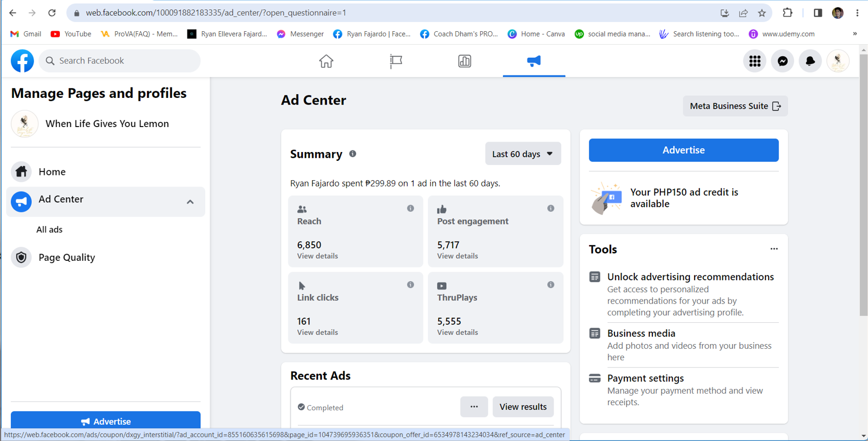Open the Chrome profile avatar

837,12
